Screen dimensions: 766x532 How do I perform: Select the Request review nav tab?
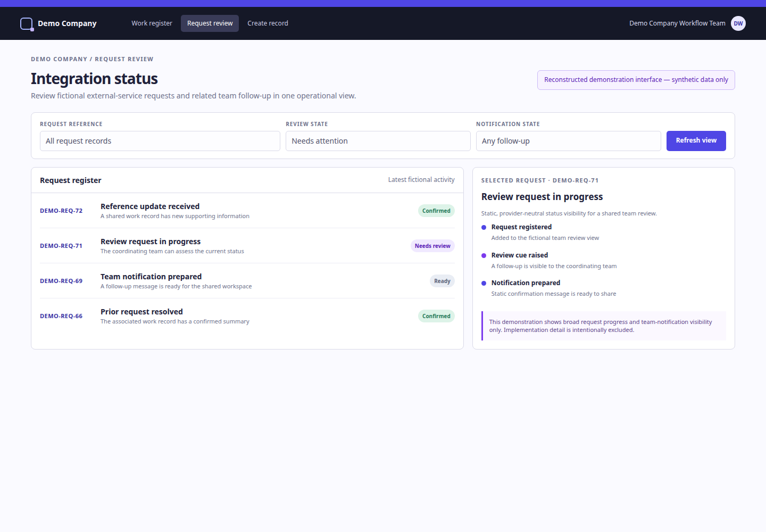(210, 23)
